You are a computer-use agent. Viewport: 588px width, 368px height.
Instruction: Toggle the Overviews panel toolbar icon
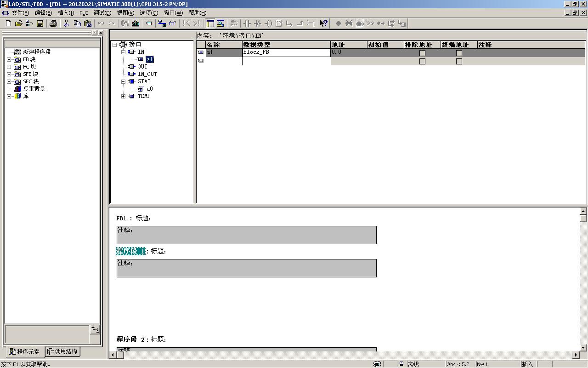[x=210, y=23]
